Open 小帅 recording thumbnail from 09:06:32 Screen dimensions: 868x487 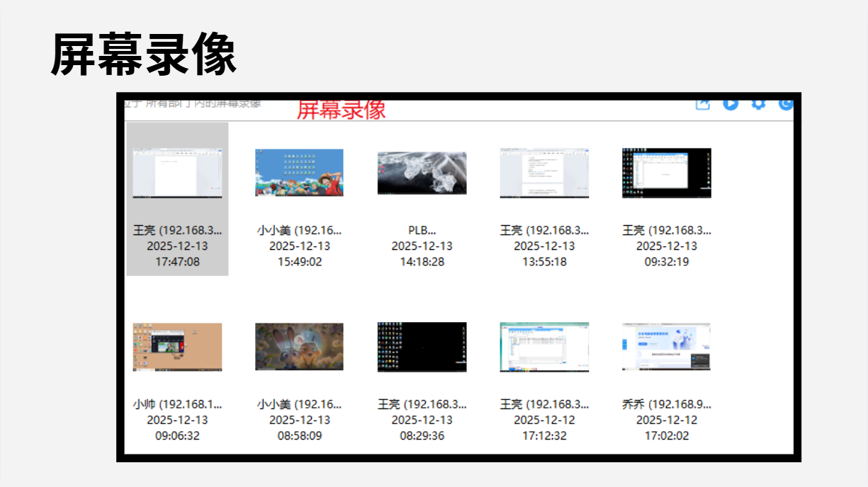177,347
